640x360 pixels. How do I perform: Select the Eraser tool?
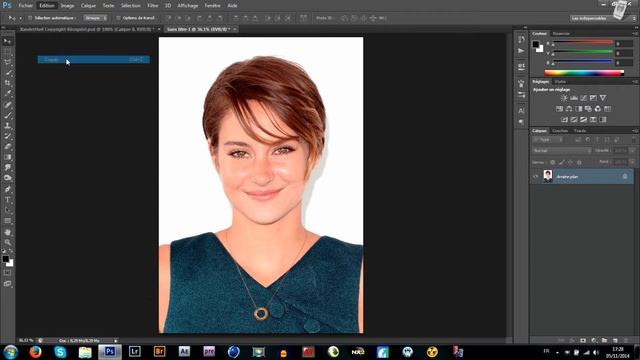(7, 147)
